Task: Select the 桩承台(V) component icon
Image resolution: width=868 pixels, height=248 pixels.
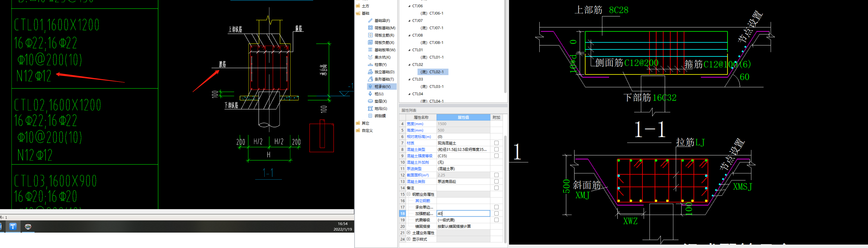Action: point(370,86)
